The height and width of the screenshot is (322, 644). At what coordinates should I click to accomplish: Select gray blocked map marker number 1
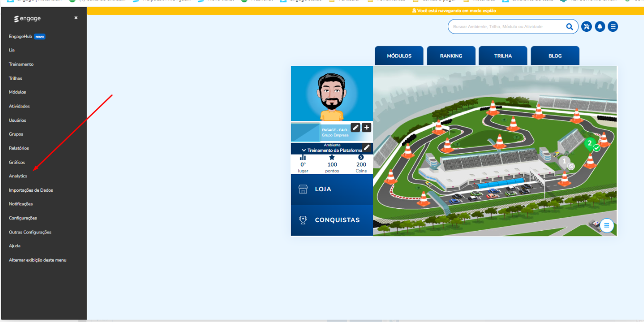[x=565, y=162]
